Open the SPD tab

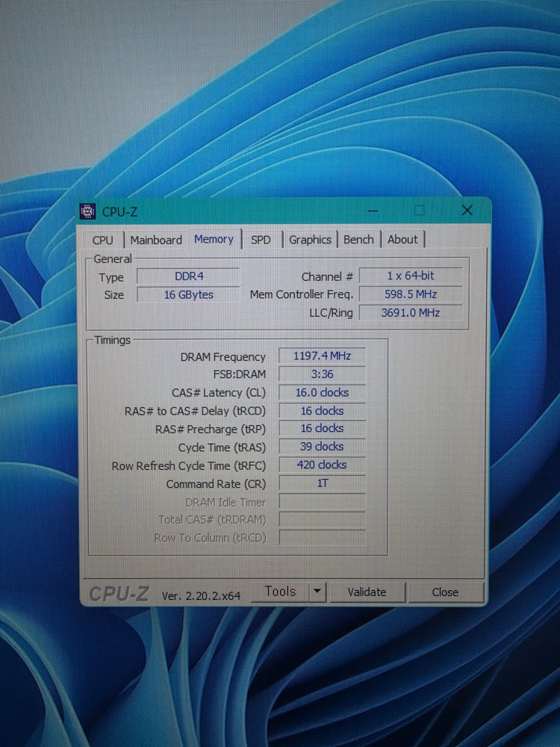[261, 240]
